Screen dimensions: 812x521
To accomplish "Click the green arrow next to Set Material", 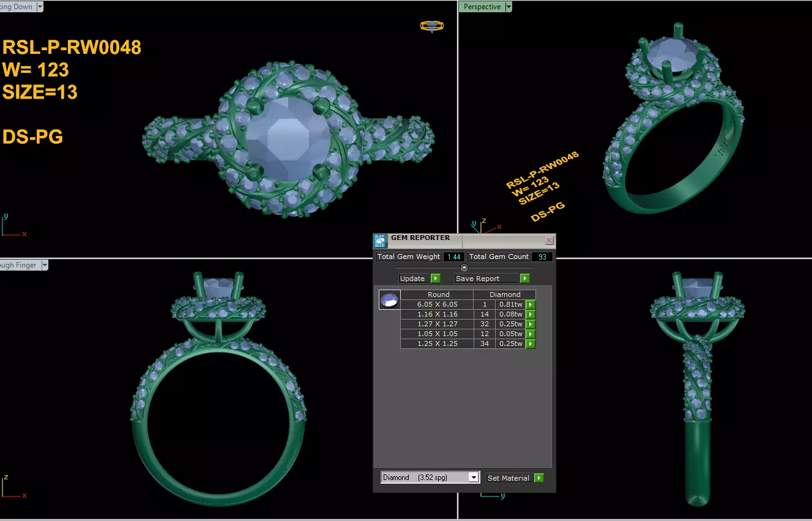I will coord(538,478).
